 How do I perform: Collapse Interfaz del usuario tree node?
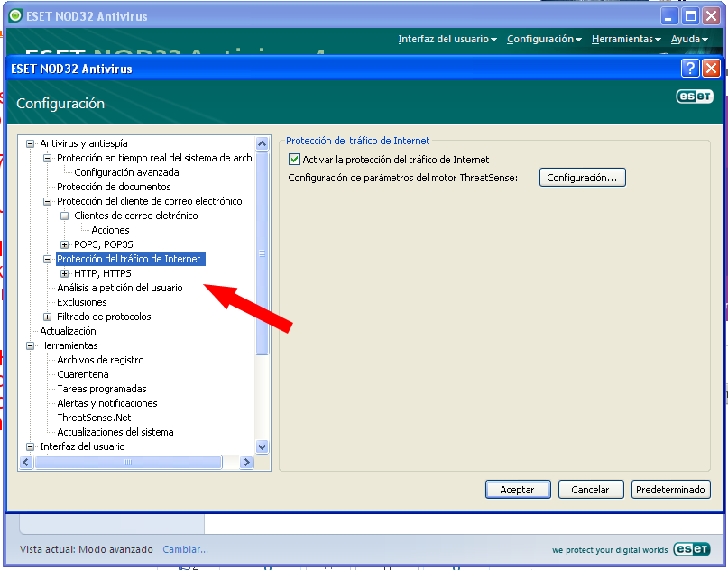[30, 446]
